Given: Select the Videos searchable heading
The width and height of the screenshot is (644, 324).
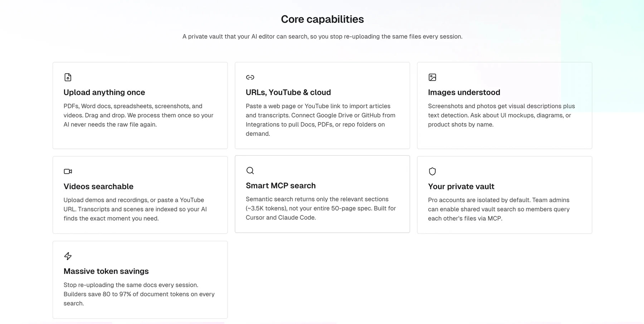Looking at the screenshot, I should click(98, 186).
